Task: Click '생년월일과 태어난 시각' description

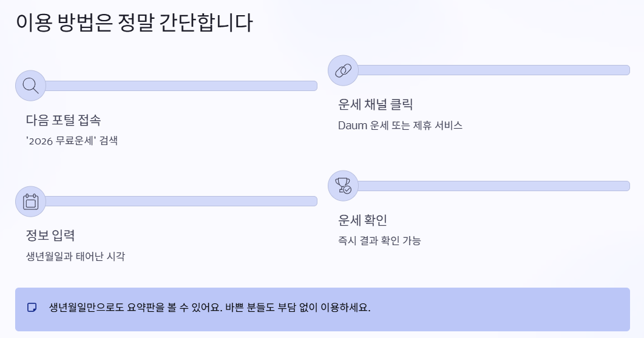Action: click(x=76, y=256)
